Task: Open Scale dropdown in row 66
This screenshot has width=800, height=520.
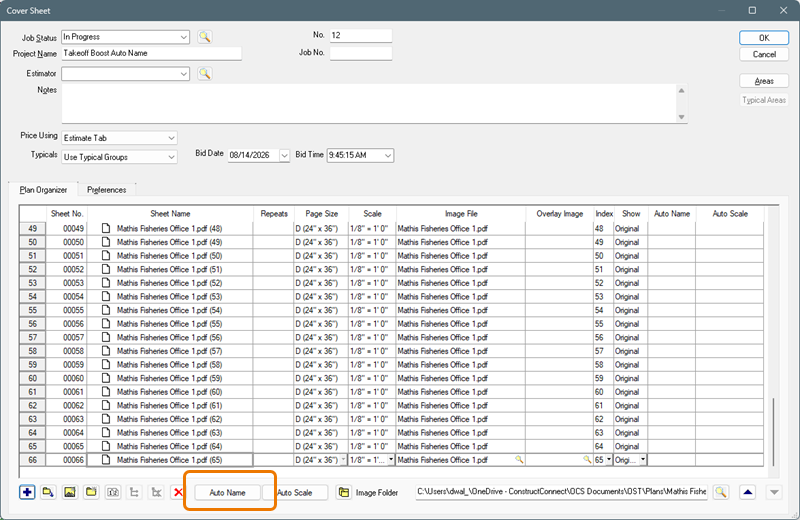Action: 391,460
